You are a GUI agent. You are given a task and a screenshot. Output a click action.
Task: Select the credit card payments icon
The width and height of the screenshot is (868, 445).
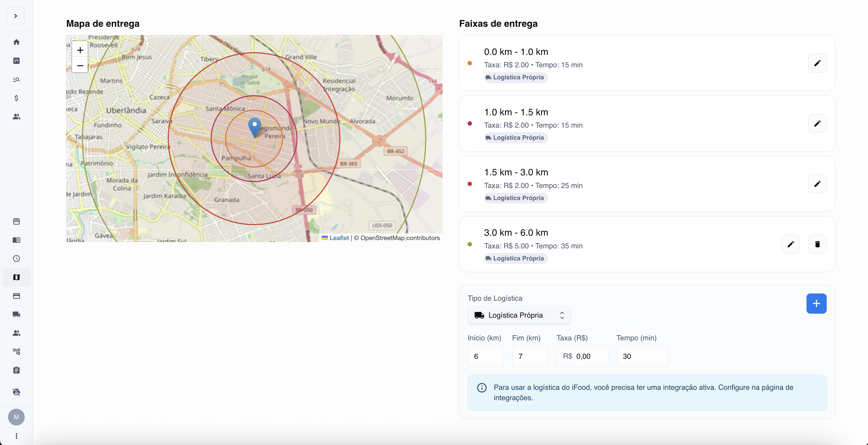[x=16, y=296]
